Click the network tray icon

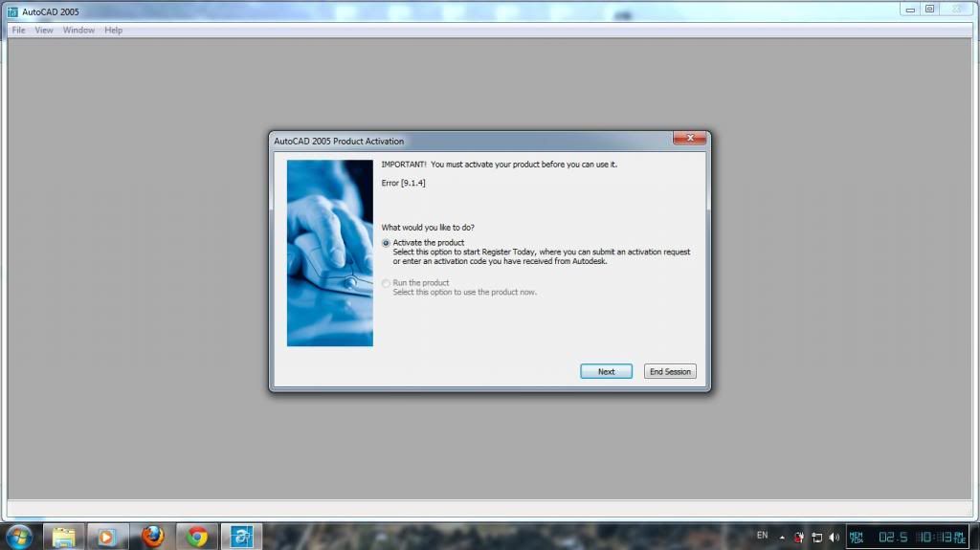click(817, 537)
